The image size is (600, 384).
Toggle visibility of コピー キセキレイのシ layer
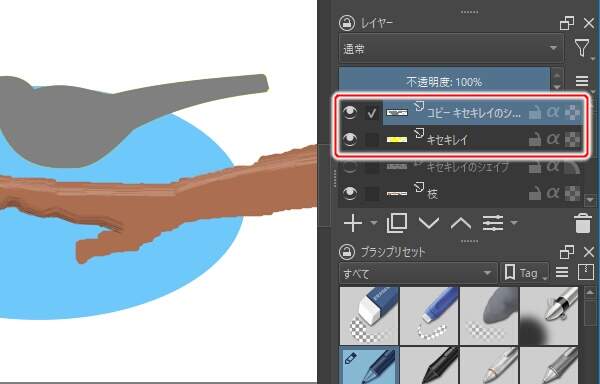tap(350, 112)
